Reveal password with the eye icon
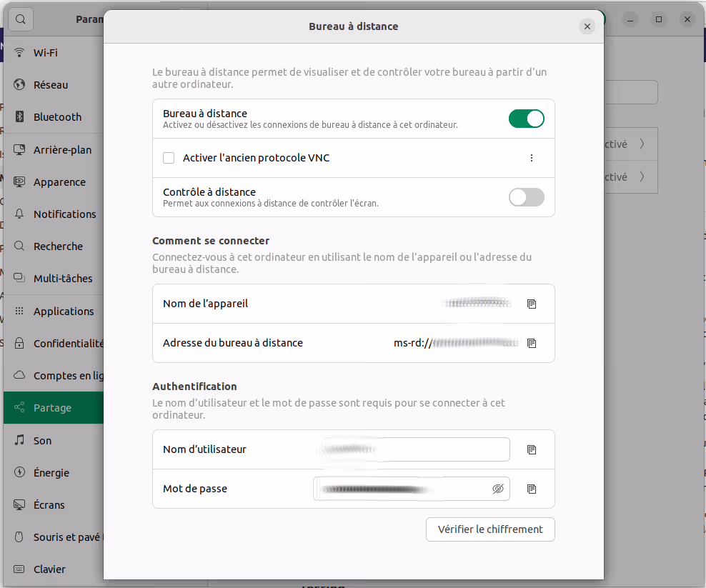Viewport: 706px width, 588px height. (498, 489)
